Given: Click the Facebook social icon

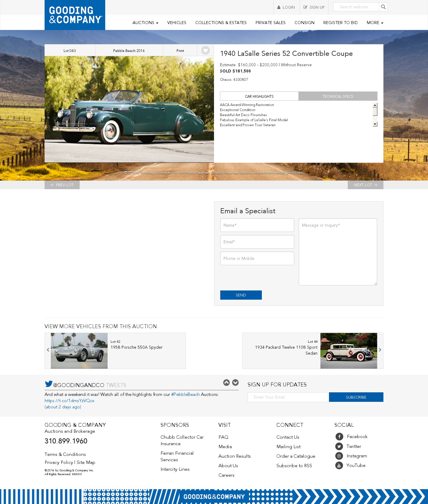Looking at the screenshot, I should click(x=339, y=437).
